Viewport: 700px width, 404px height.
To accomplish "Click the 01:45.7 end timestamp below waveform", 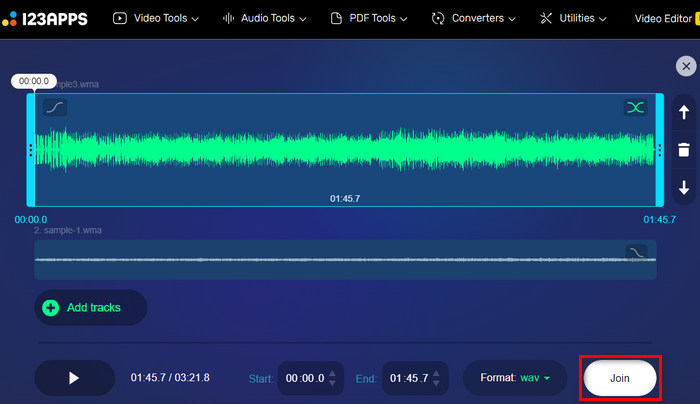I will point(659,220).
